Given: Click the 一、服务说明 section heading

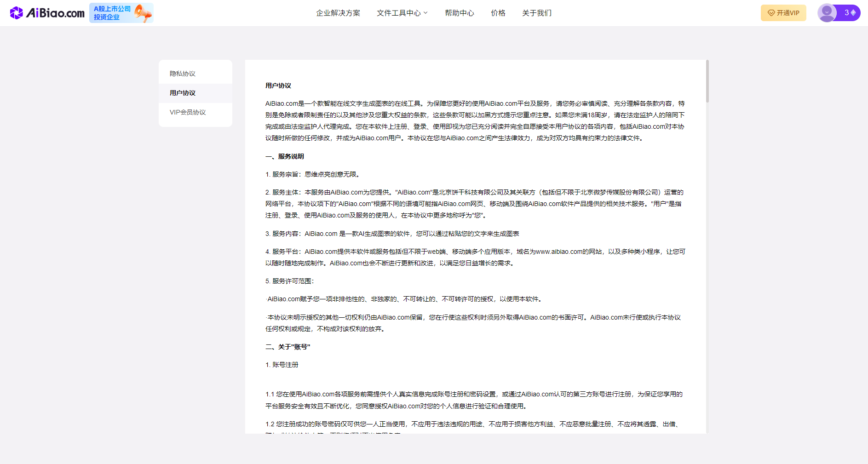Looking at the screenshot, I should tap(285, 156).
